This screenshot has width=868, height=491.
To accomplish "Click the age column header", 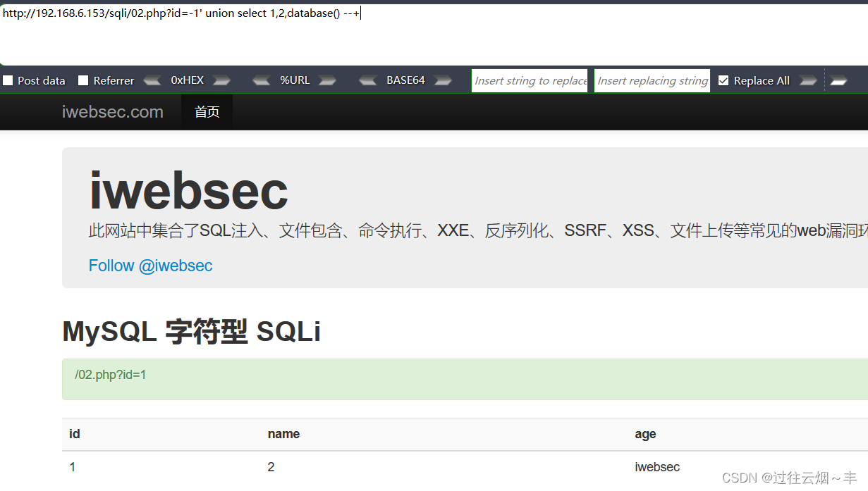I will (645, 434).
